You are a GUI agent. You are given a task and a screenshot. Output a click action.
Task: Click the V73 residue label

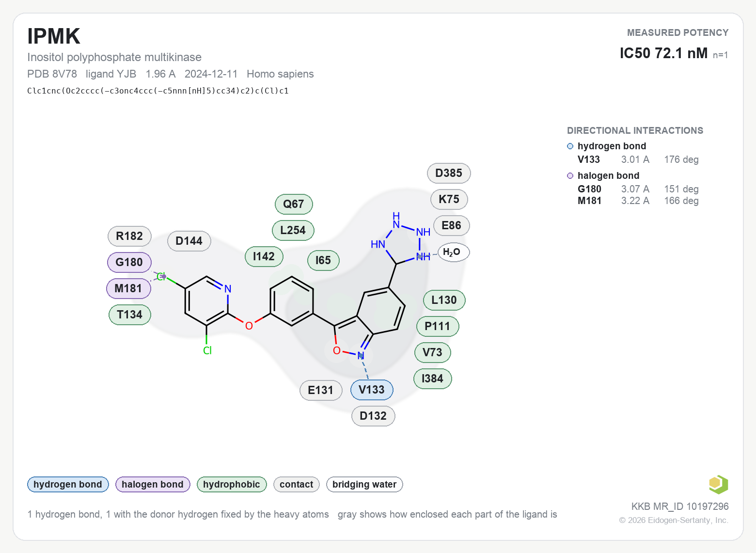(433, 352)
